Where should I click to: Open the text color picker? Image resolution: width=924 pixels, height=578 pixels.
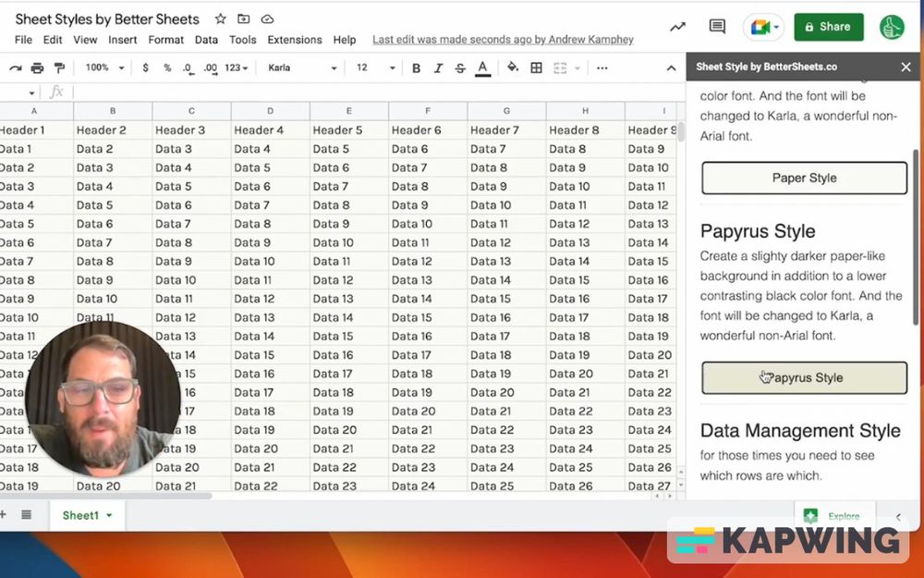[481, 68]
